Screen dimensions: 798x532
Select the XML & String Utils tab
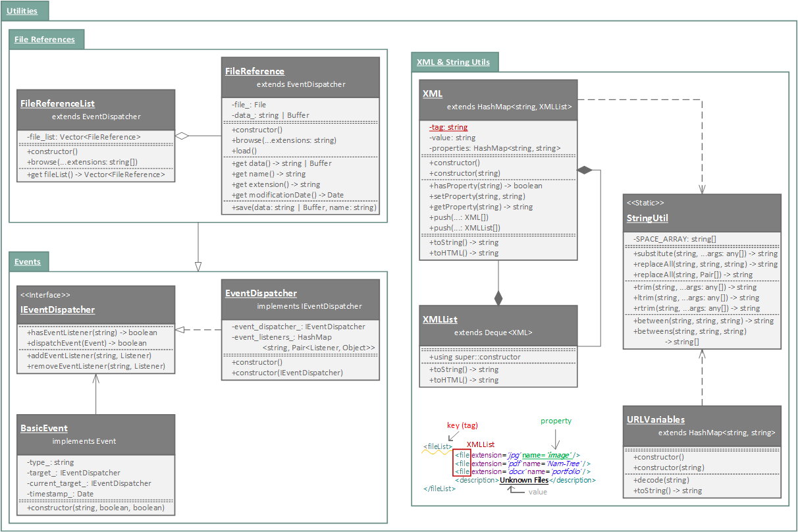click(x=453, y=63)
